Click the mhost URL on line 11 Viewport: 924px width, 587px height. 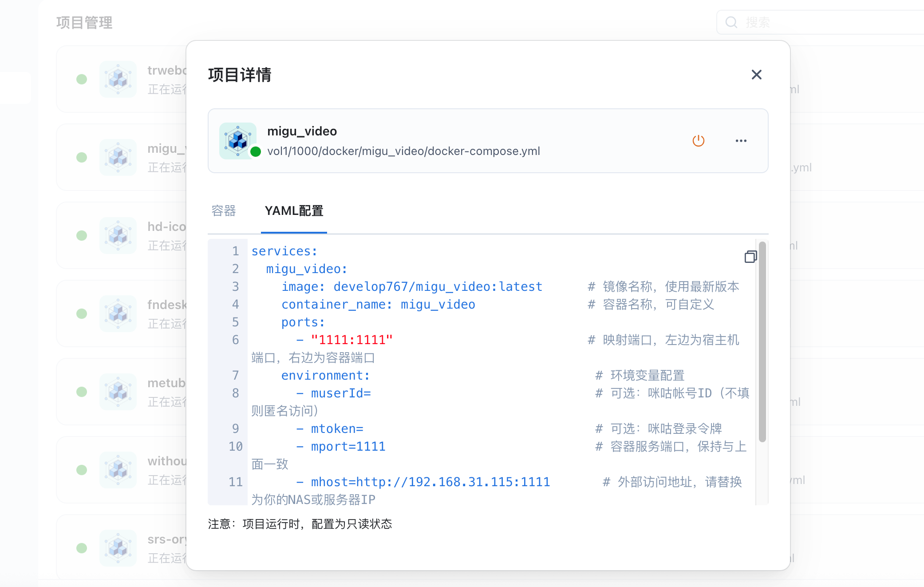(453, 482)
